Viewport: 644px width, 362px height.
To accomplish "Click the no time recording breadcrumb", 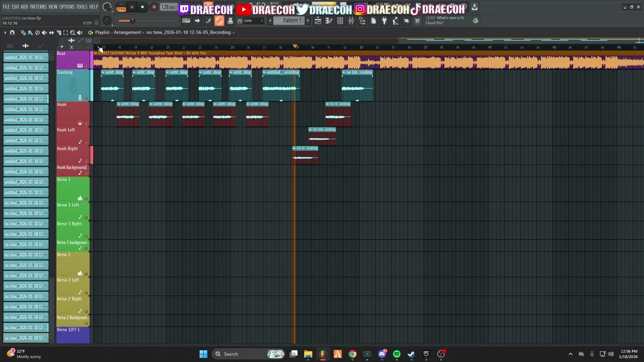I will point(188,32).
